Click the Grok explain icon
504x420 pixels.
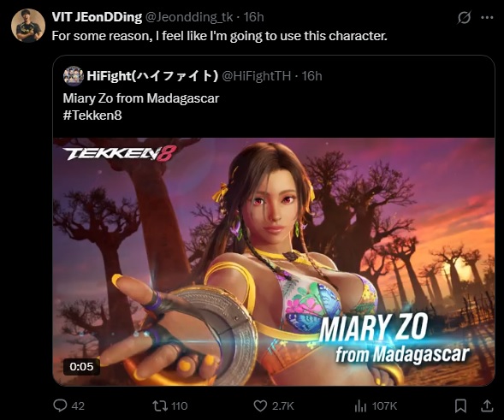pos(464,17)
